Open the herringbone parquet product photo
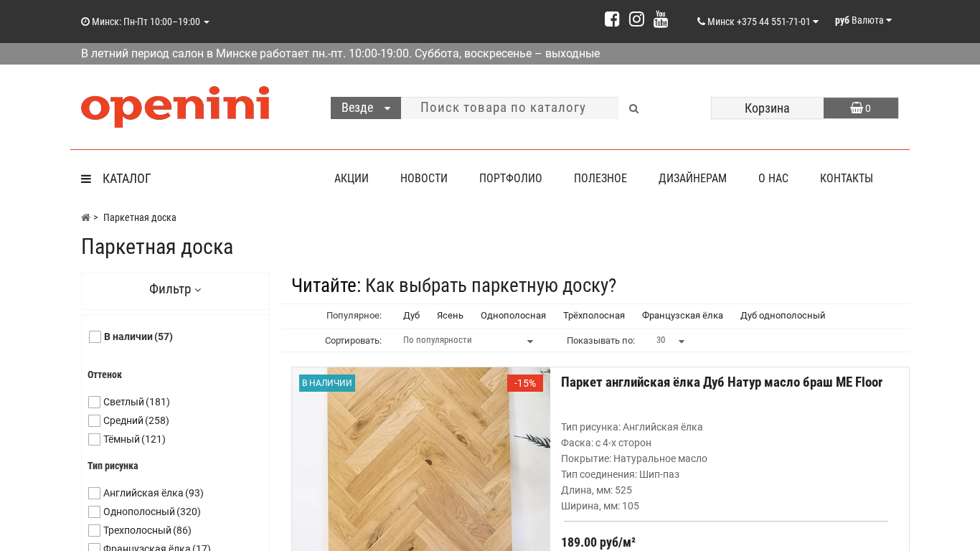The image size is (980, 551). [x=420, y=459]
